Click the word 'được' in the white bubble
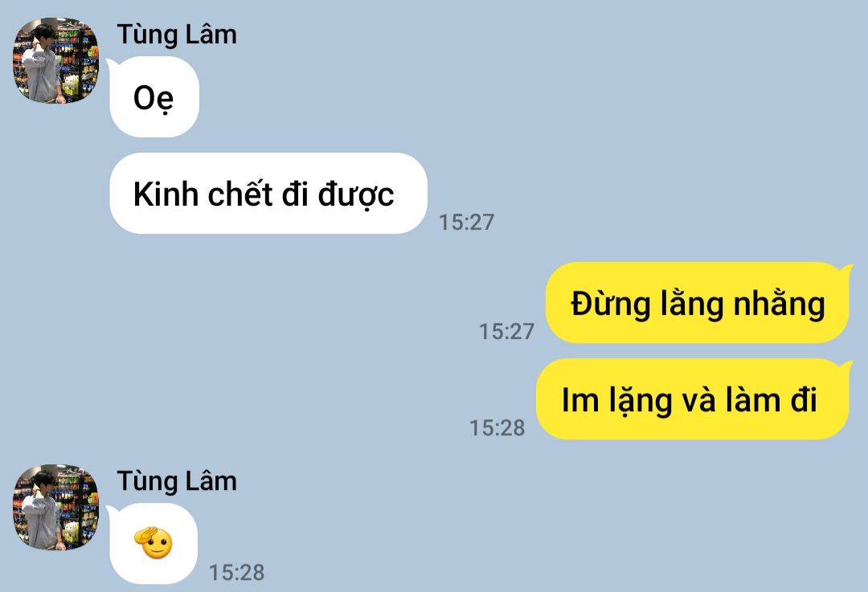The image size is (868, 592). [356, 196]
